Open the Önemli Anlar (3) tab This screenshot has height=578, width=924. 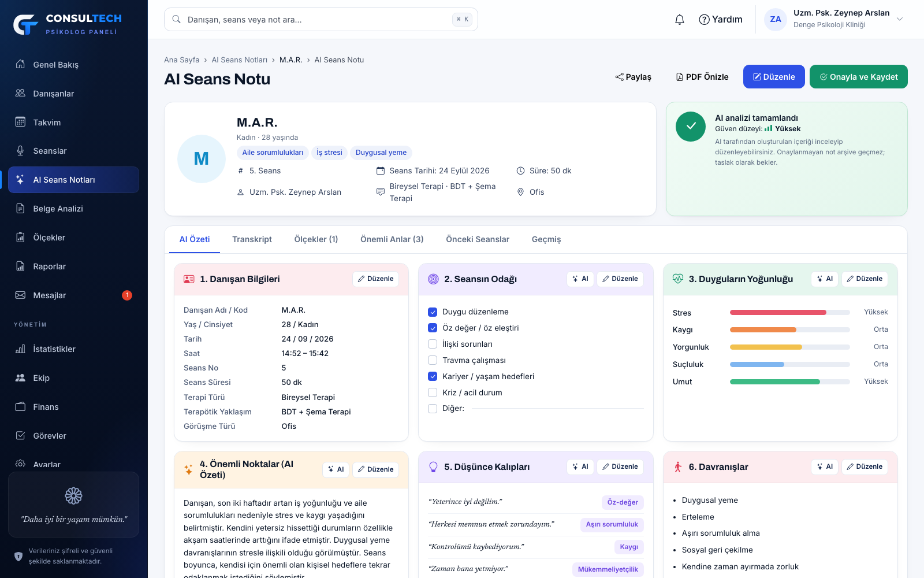(x=392, y=239)
